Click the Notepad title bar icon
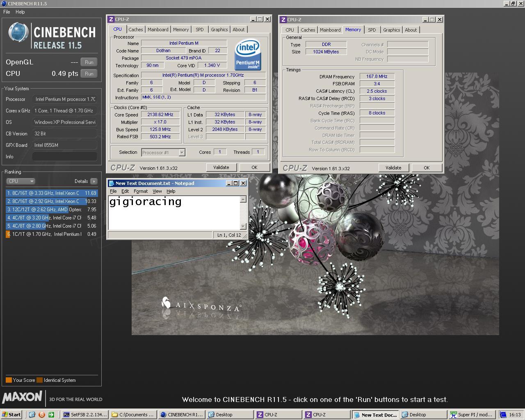This screenshot has width=525, height=420. point(111,183)
